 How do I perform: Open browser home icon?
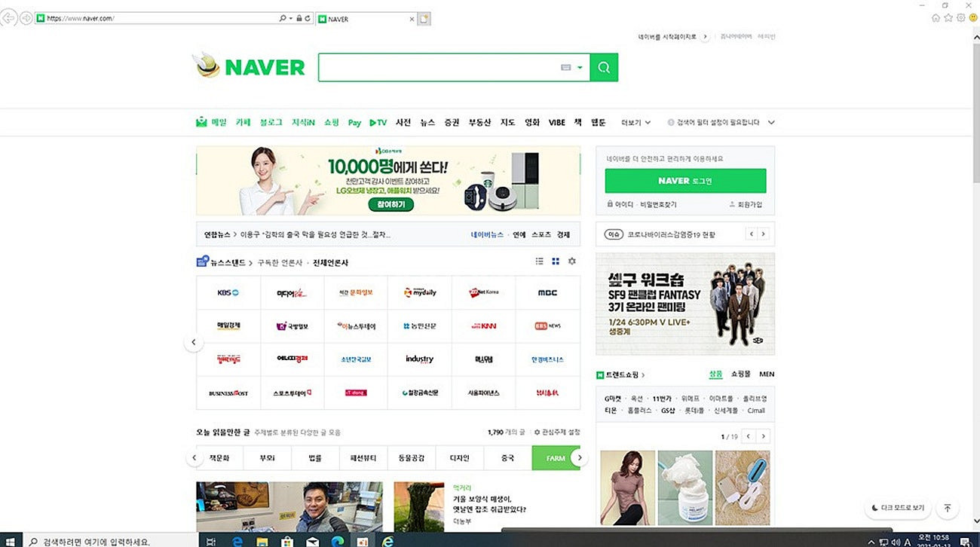pyautogui.click(x=936, y=18)
